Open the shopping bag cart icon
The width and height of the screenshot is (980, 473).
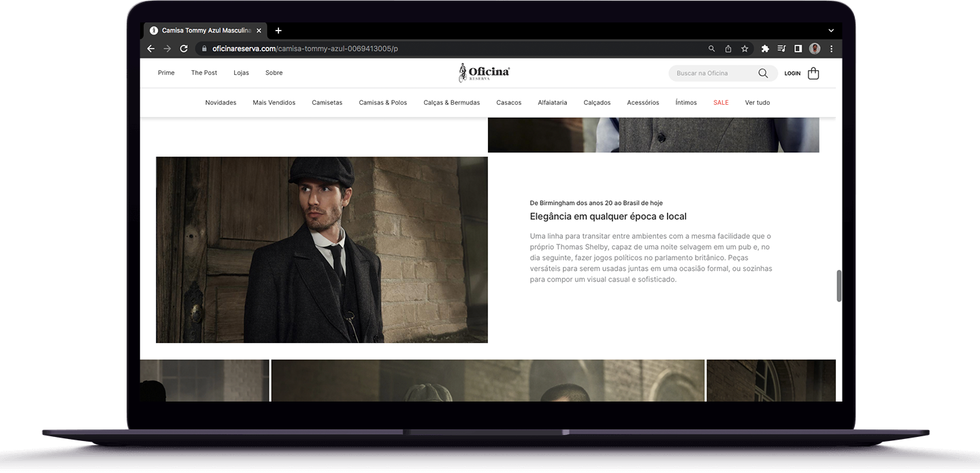tap(813, 73)
